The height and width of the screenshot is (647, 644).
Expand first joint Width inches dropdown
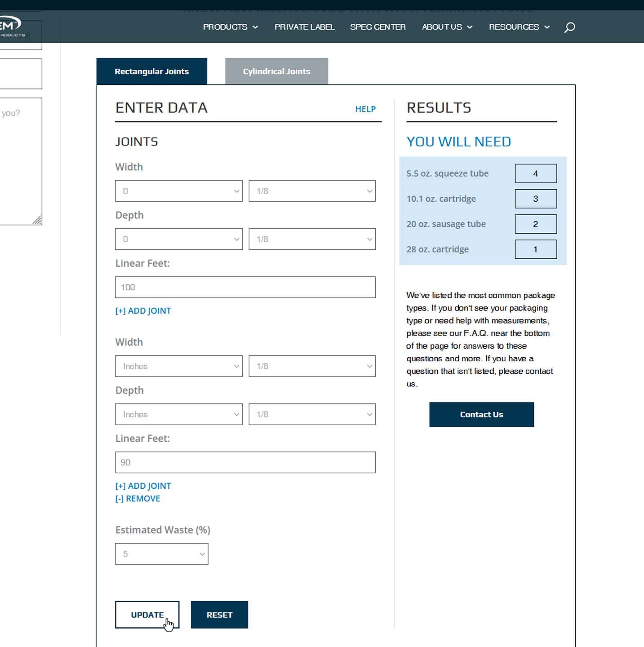[x=178, y=191]
